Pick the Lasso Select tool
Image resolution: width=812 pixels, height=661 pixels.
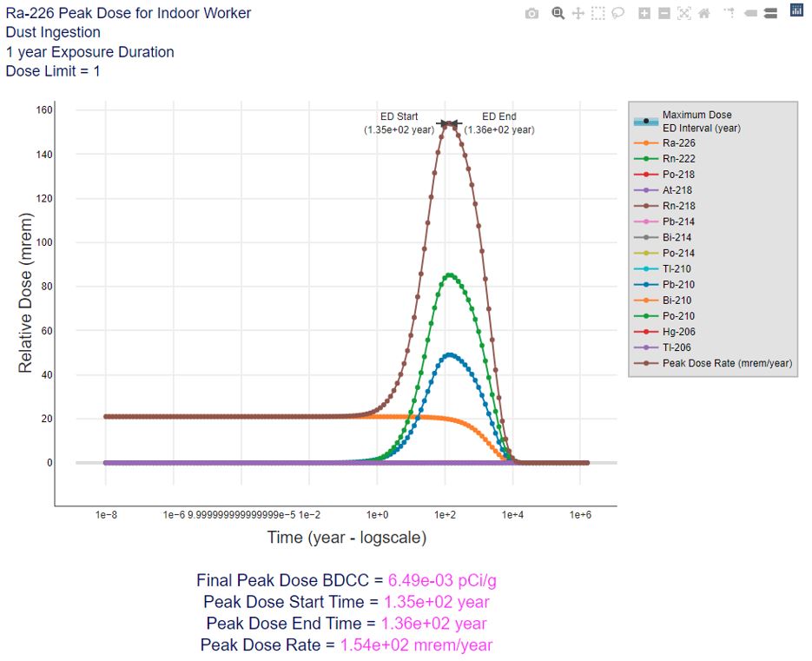coord(617,13)
